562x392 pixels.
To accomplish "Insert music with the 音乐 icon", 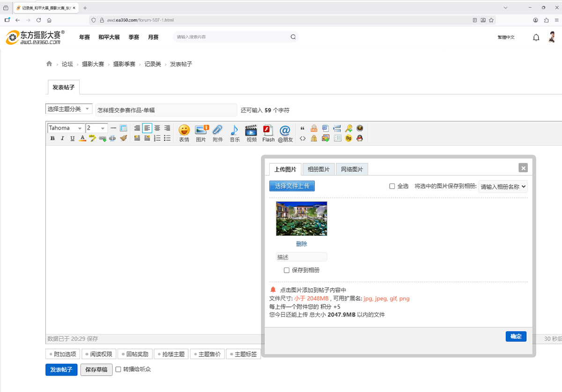I will [x=235, y=133].
